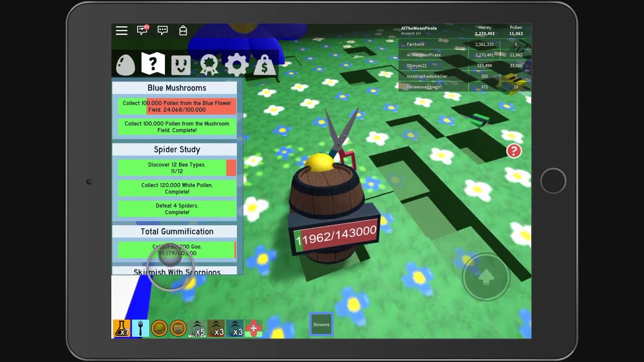
Task: Click the Discover 12 Bee Types progress bar
Action: pos(177,168)
